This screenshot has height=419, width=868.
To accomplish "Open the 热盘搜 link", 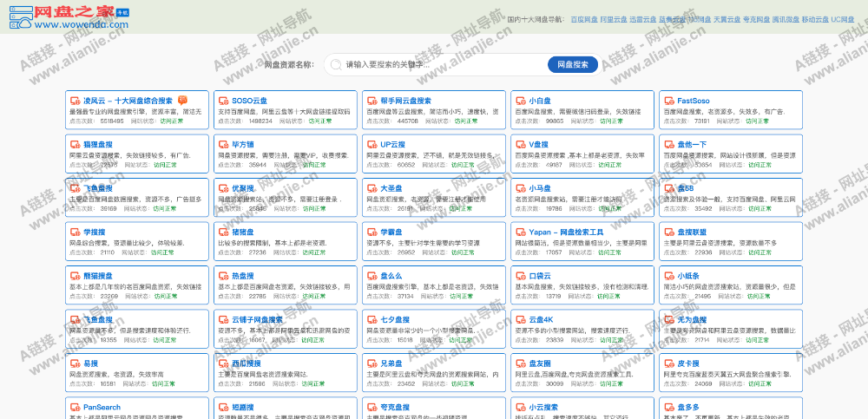I will 242,276.
